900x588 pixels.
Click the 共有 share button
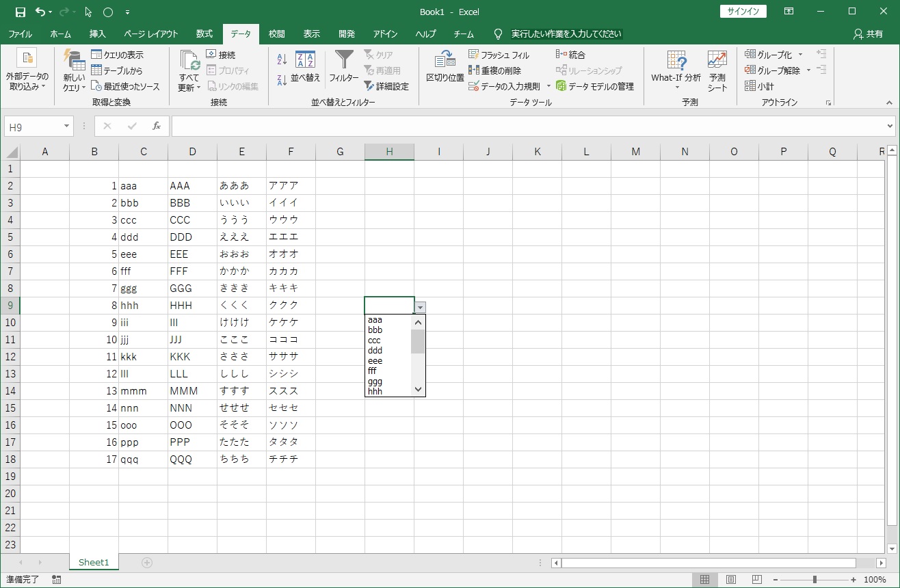(x=869, y=34)
